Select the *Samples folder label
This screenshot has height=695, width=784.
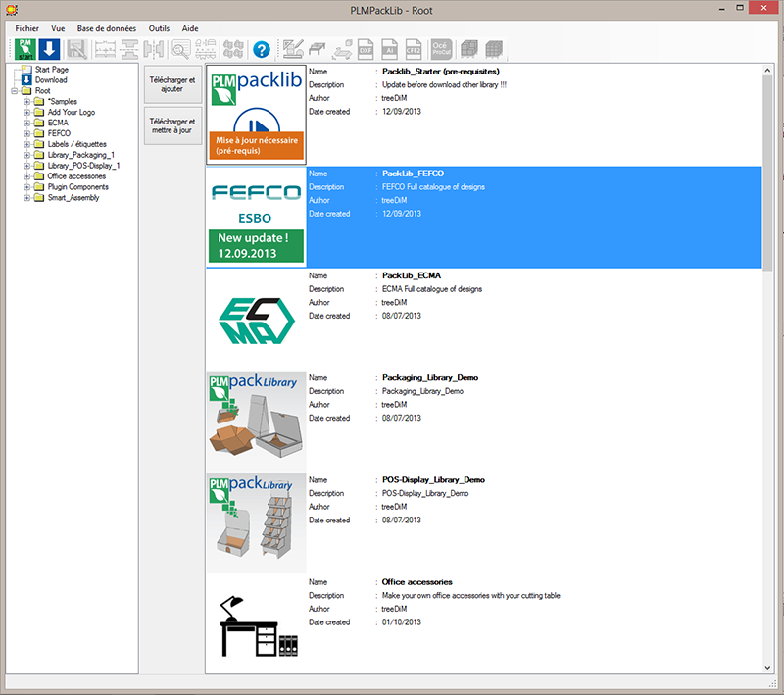pyautogui.click(x=63, y=102)
